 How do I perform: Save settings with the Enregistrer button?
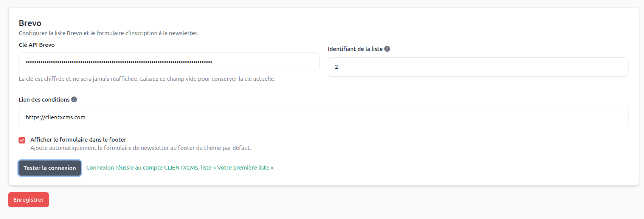click(x=28, y=200)
